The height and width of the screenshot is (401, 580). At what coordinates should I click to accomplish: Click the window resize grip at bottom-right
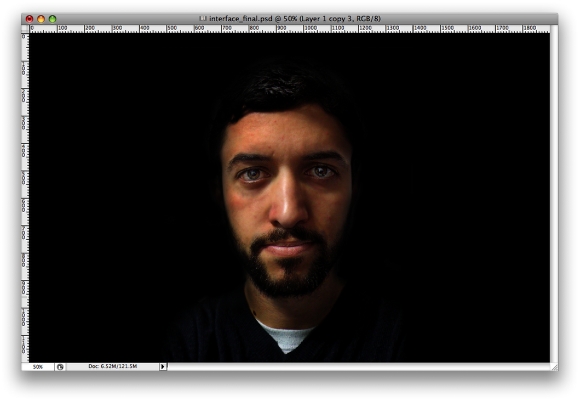(x=554, y=367)
